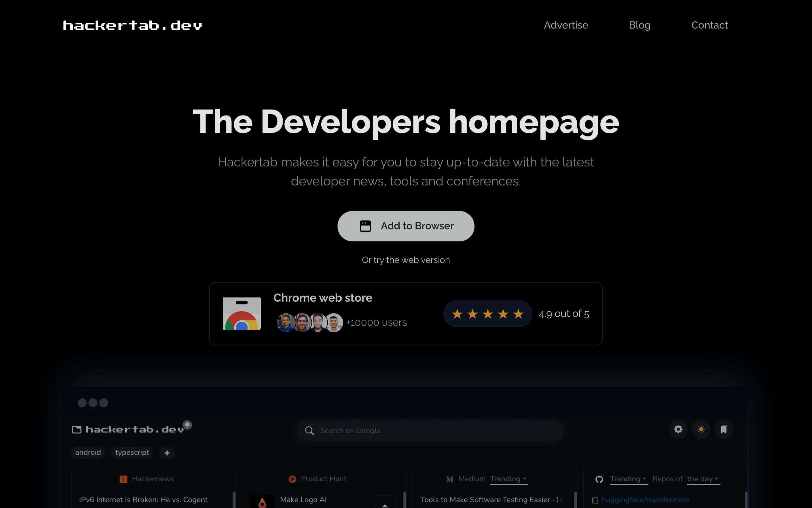Click the Medium M icon

tap(450, 479)
